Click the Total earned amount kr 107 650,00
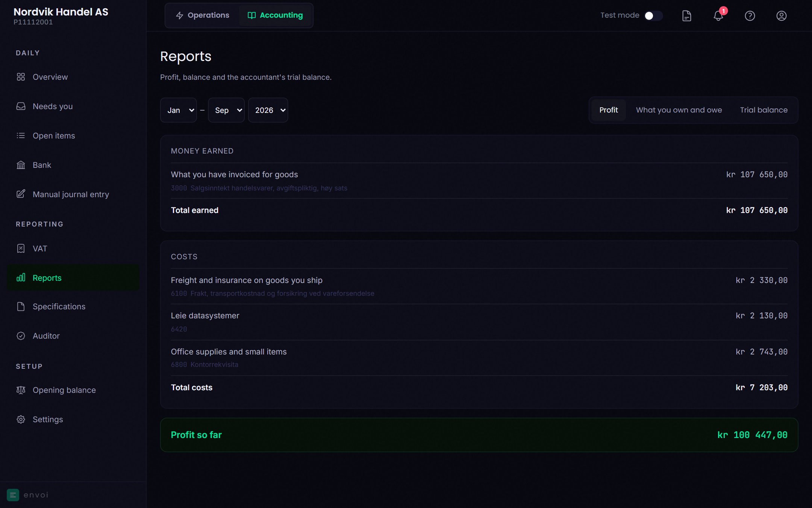The height and width of the screenshot is (508, 812). pyautogui.click(x=757, y=210)
